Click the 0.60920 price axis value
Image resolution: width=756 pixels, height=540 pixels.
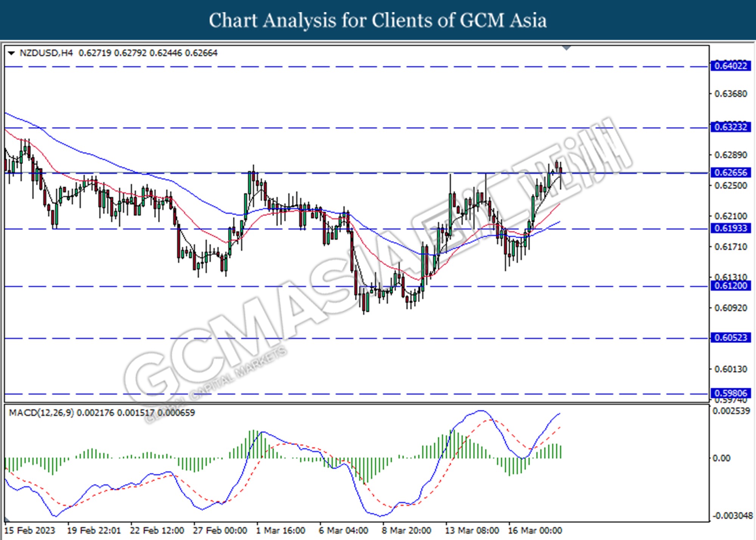(x=731, y=308)
